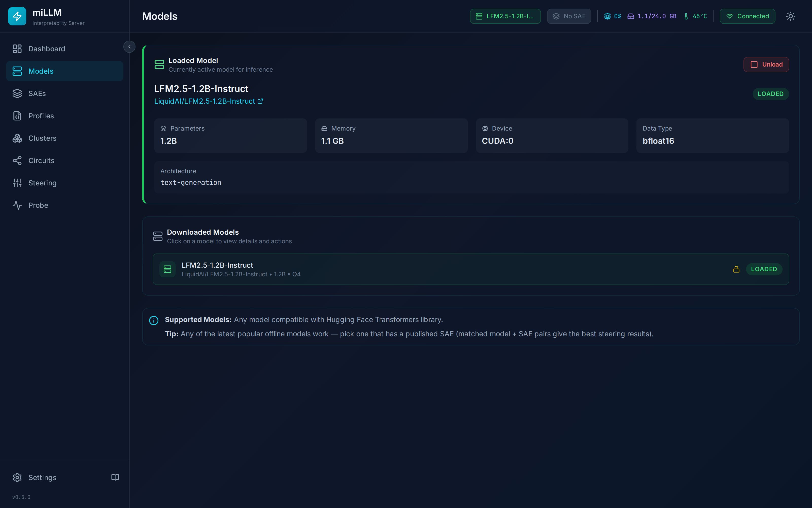Unload the loaded model

coord(766,65)
